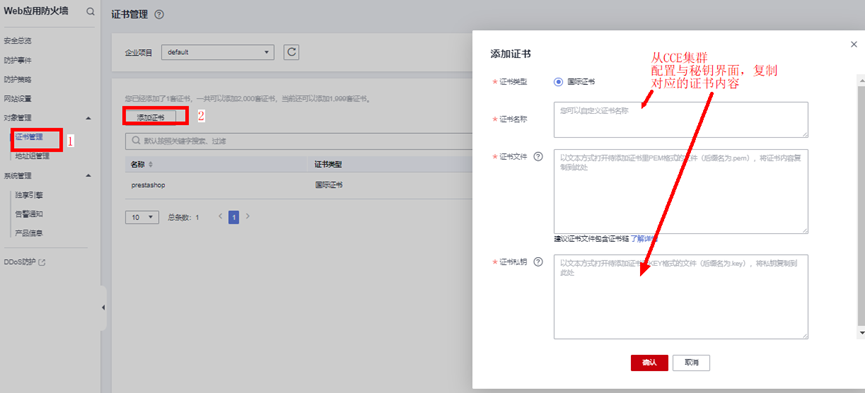This screenshot has width=865, height=393.
Task: Collapse the 对象管理 section arrow
Action: pyautogui.click(x=89, y=118)
